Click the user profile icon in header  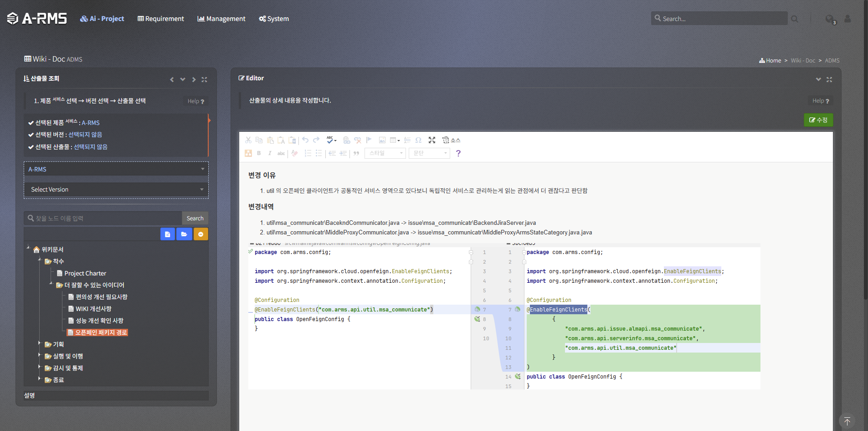(x=847, y=19)
